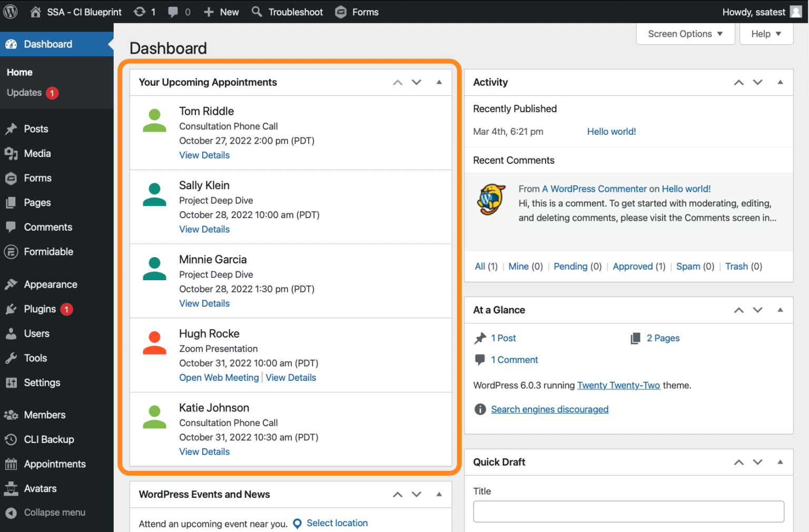The width and height of the screenshot is (809, 532).
Task: Open Troubleshoot from the admin bar
Action: [288, 12]
